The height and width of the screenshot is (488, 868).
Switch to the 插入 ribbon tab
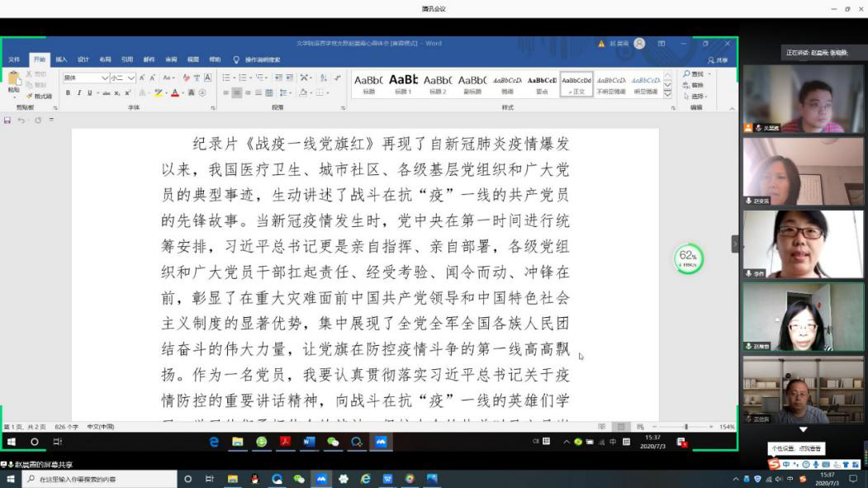point(61,59)
